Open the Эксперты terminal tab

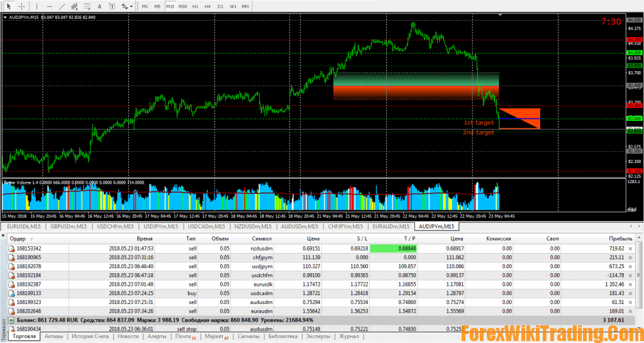click(x=318, y=336)
